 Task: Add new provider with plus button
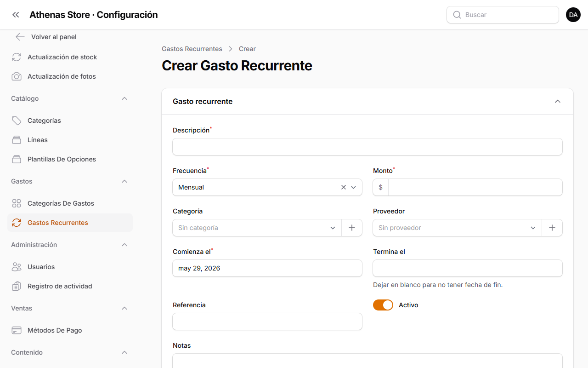click(x=552, y=228)
